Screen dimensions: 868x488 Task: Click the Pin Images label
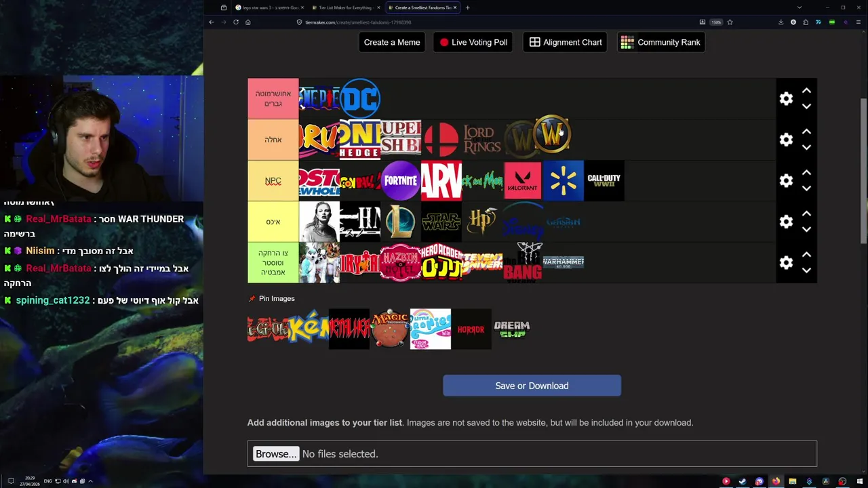(277, 298)
